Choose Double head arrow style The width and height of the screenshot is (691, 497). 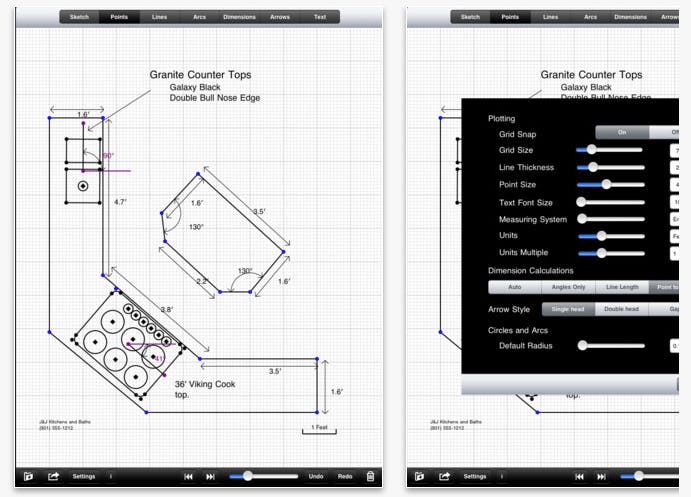click(x=621, y=309)
